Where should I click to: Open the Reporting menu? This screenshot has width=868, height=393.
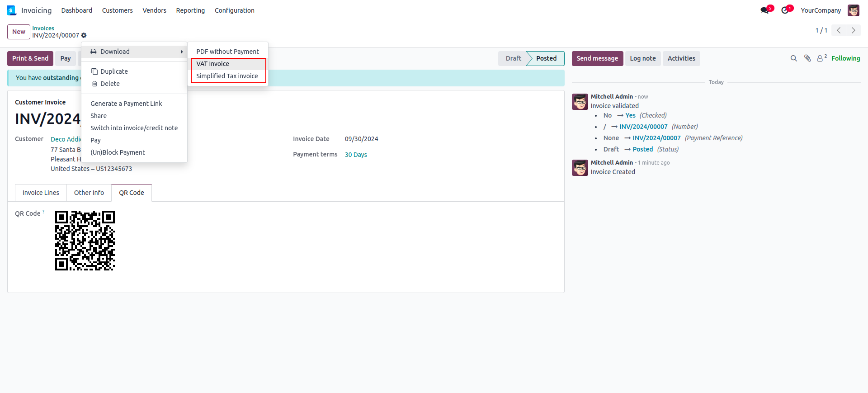(x=190, y=10)
